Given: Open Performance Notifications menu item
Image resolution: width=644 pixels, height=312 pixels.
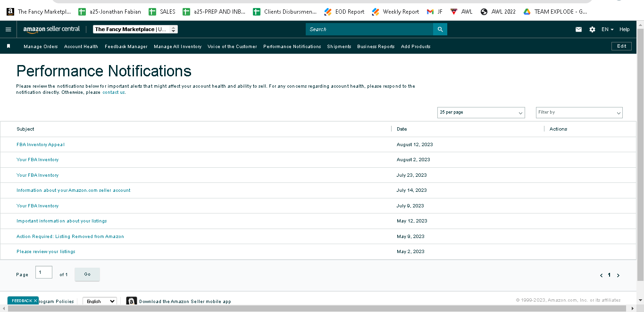Looking at the screenshot, I should (292, 47).
